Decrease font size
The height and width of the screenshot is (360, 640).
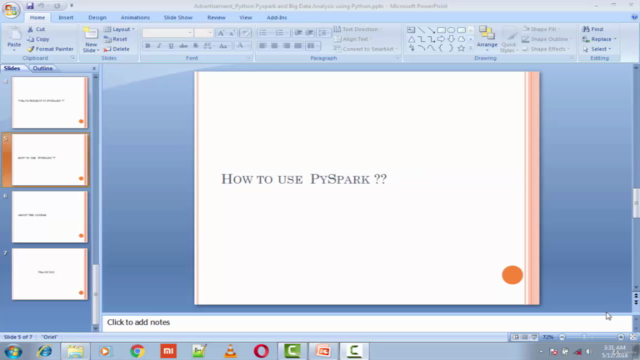tap(232, 33)
